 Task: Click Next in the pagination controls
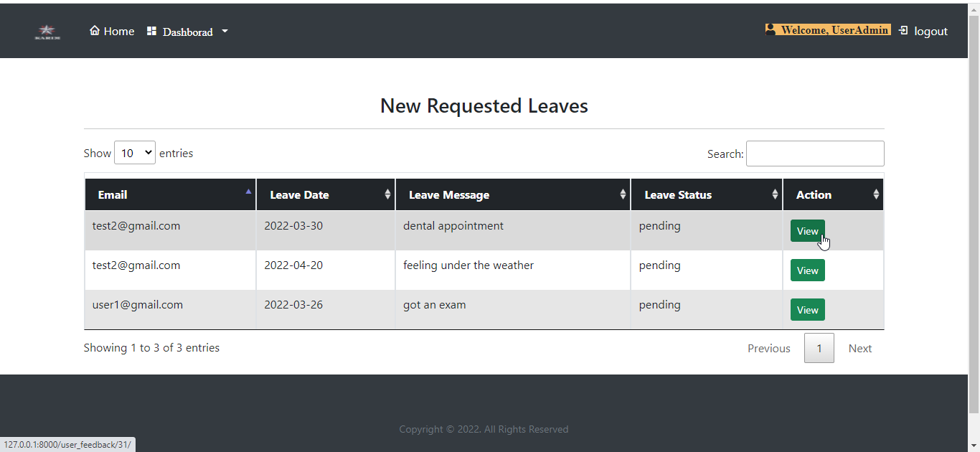[x=859, y=348]
